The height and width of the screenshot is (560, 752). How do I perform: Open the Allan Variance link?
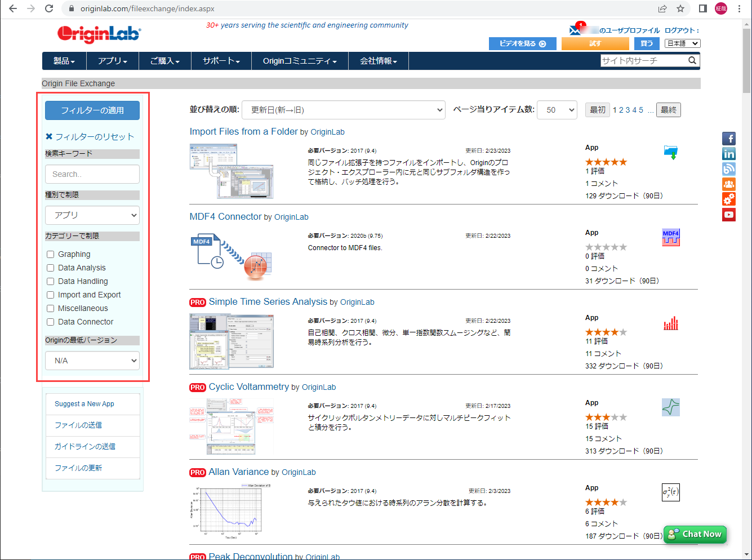(x=239, y=472)
